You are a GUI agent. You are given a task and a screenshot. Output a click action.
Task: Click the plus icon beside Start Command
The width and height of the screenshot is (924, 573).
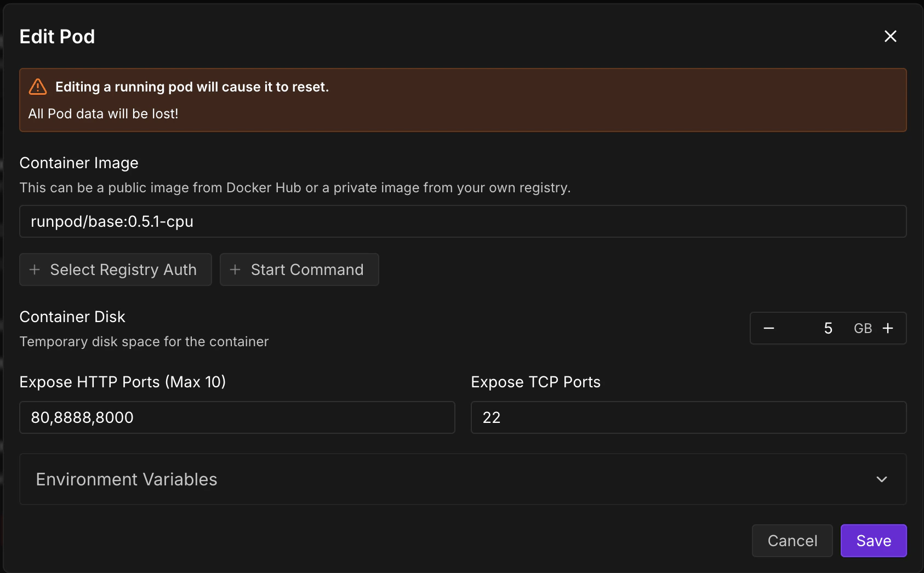pyautogui.click(x=235, y=270)
